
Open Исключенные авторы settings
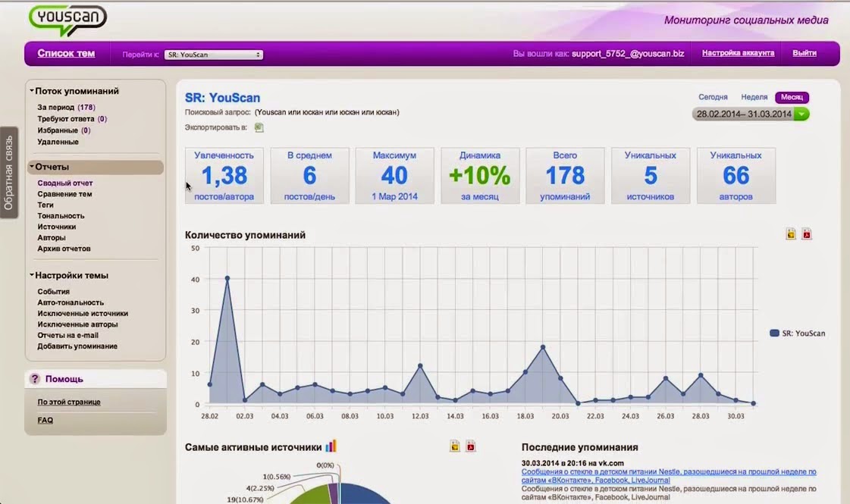(77, 324)
